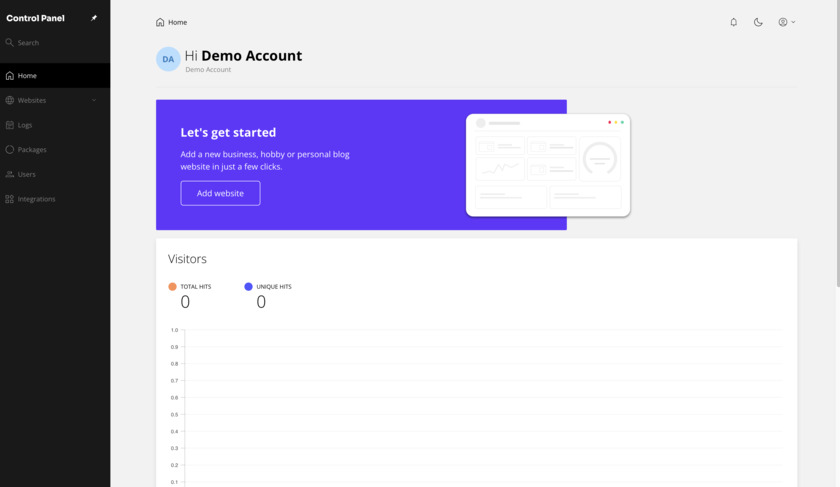Click the DA avatar circle
This screenshot has height=487, width=840.
[x=168, y=59]
